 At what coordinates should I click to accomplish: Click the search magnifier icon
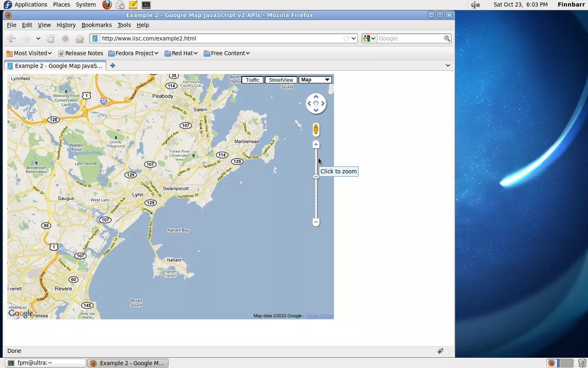click(447, 38)
